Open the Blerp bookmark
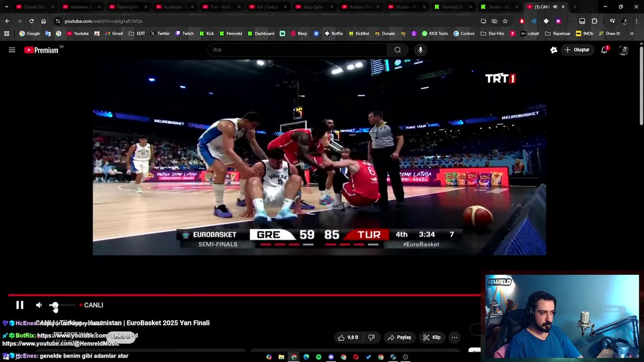The image size is (644, 362). pyautogui.click(x=298, y=34)
